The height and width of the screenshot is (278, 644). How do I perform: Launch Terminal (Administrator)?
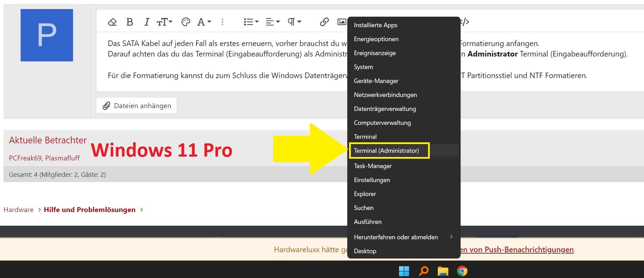[x=404, y=151]
